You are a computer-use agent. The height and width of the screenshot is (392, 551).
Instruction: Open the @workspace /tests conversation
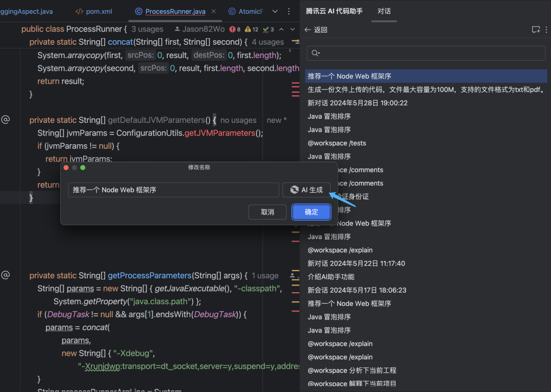pyautogui.click(x=337, y=143)
